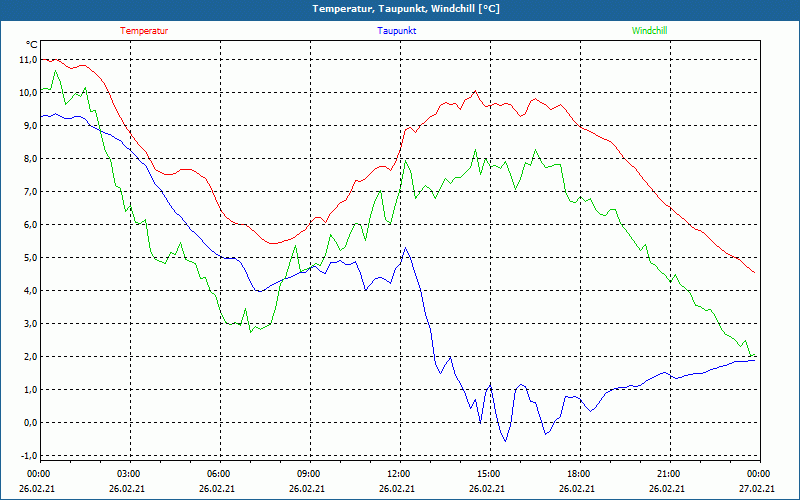Click the 12:00 time axis label
The height and width of the screenshot is (500, 800).
[x=399, y=474]
